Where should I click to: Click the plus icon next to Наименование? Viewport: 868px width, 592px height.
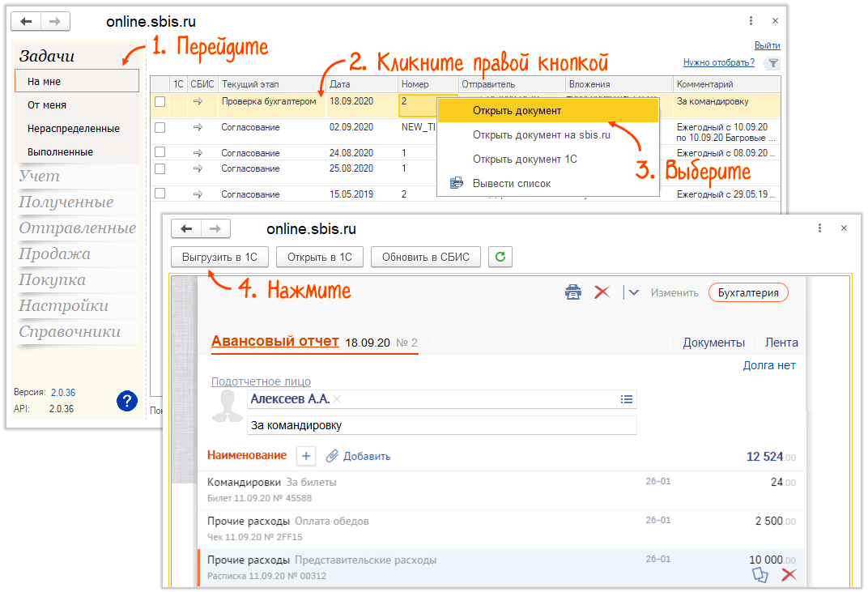(306, 457)
